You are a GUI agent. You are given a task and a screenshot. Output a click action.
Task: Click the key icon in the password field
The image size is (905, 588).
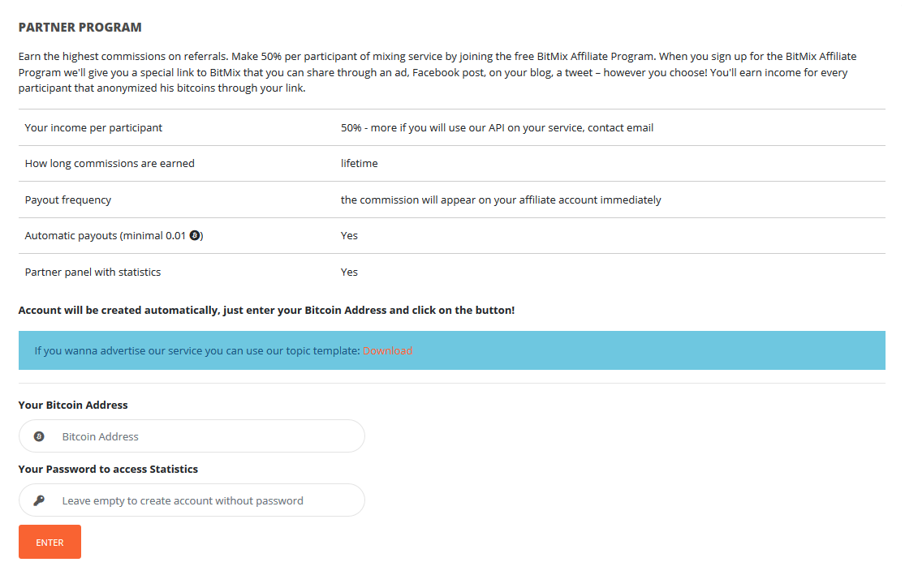tap(39, 500)
